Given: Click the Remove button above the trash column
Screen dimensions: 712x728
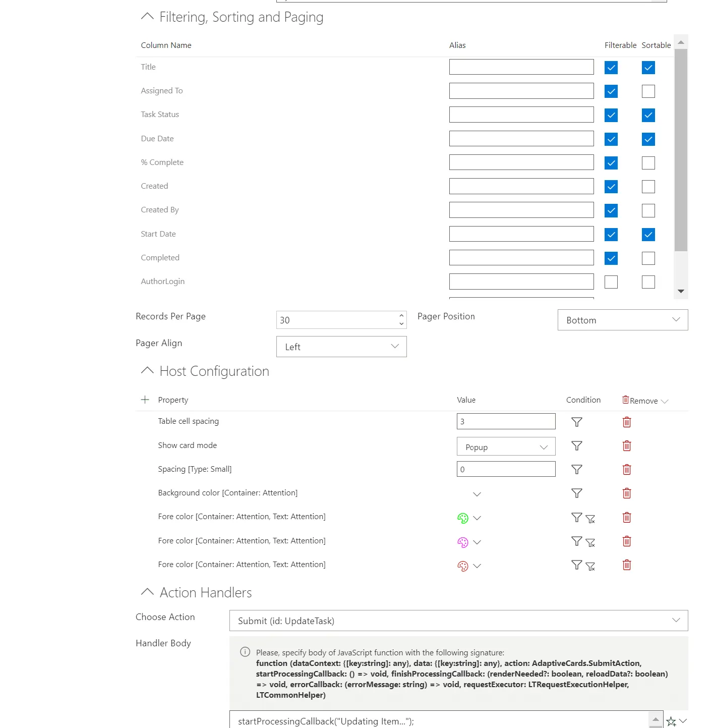Looking at the screenshot, I should coord(644,400).
